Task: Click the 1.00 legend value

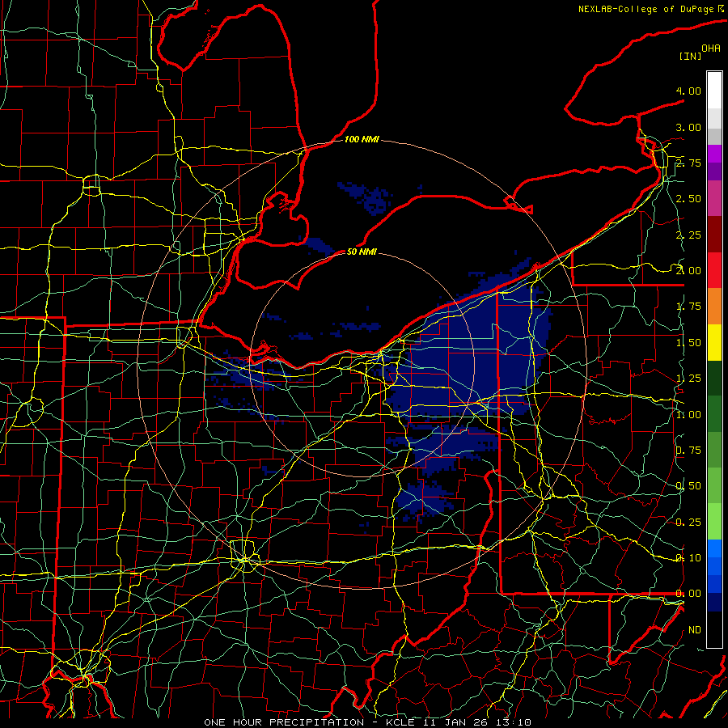Action: tap(688, 415)
